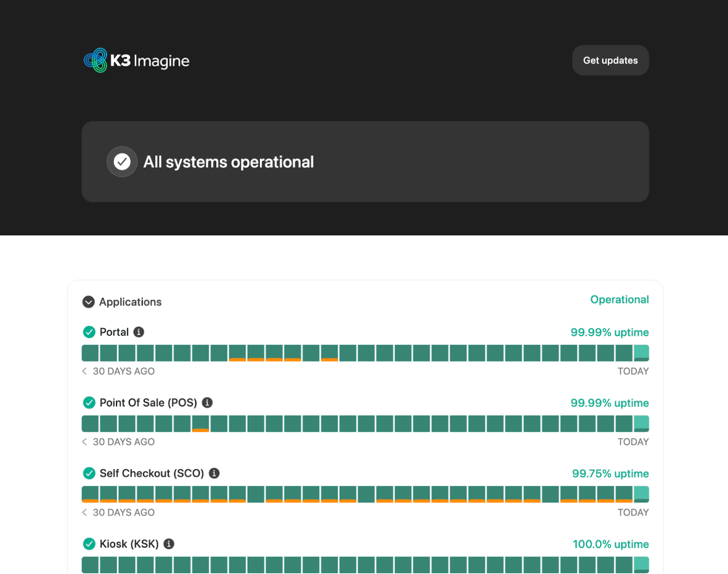The height and width of the screenshot is (574, 728).
Task: Open the Portal info tooltip icon
Action: [140, 332]
